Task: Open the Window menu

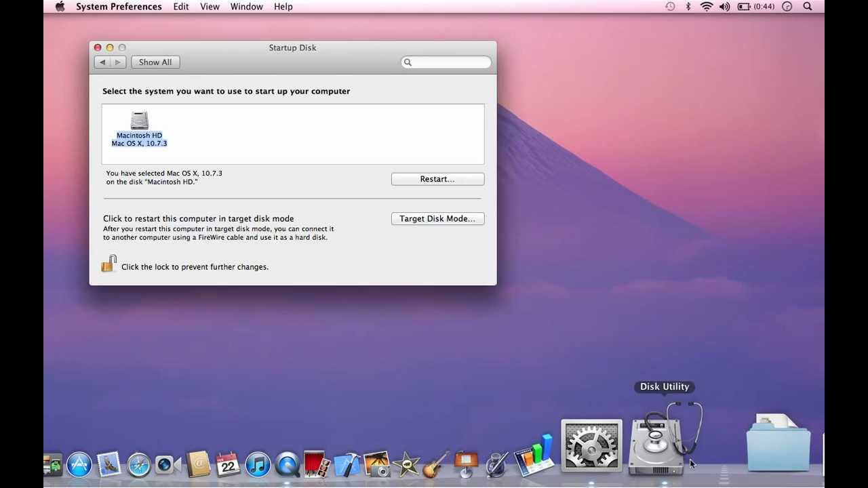Action: [x=247, y=6]
